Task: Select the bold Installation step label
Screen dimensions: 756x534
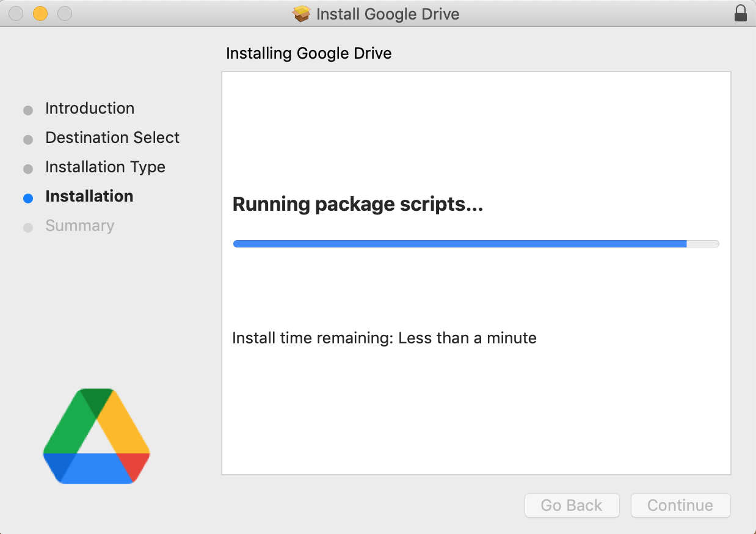Action: (x=89, y=196)
